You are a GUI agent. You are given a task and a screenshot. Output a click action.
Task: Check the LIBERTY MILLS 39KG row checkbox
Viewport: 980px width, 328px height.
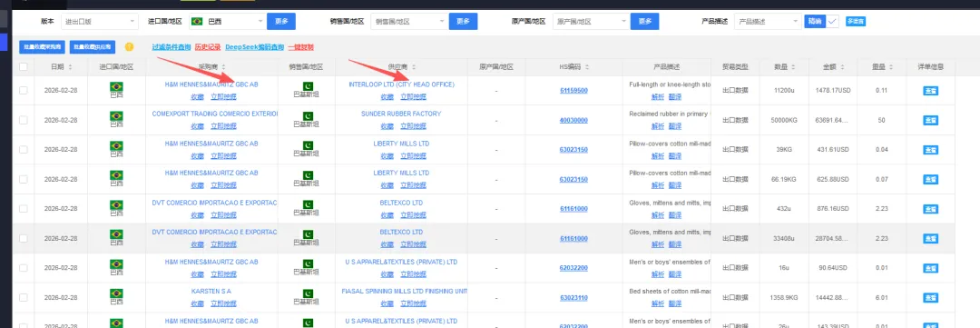(23, 150)
